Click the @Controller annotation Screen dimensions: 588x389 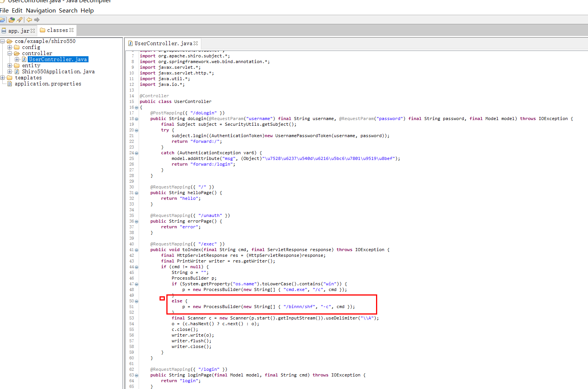(x=154, y=96)
